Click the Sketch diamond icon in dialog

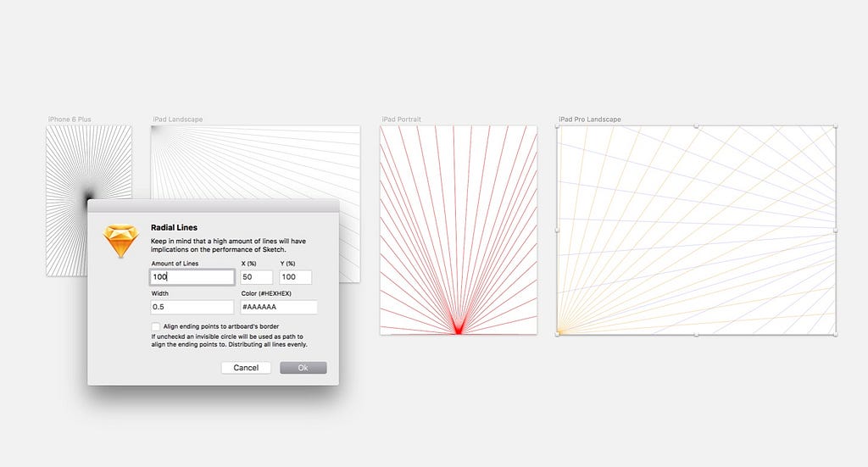coord(120,240)
